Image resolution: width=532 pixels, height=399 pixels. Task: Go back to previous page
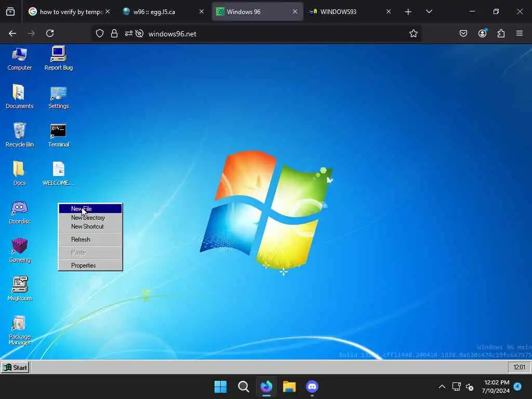(12, 33)
